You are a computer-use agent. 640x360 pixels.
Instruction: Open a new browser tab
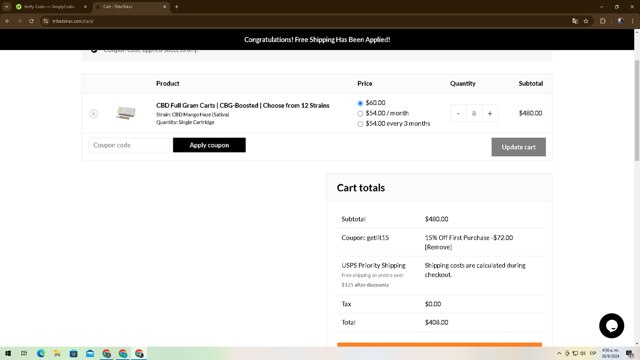[176, 7]
